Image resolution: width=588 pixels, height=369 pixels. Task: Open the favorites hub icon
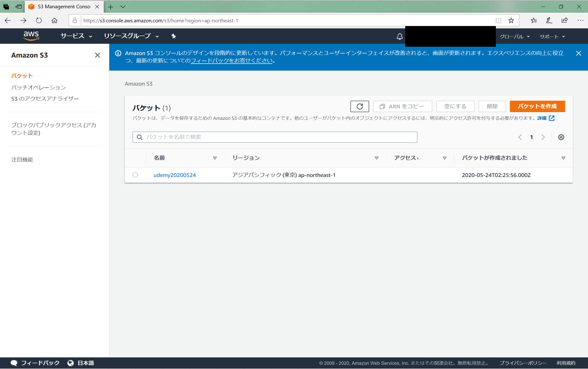pos(534,20)
